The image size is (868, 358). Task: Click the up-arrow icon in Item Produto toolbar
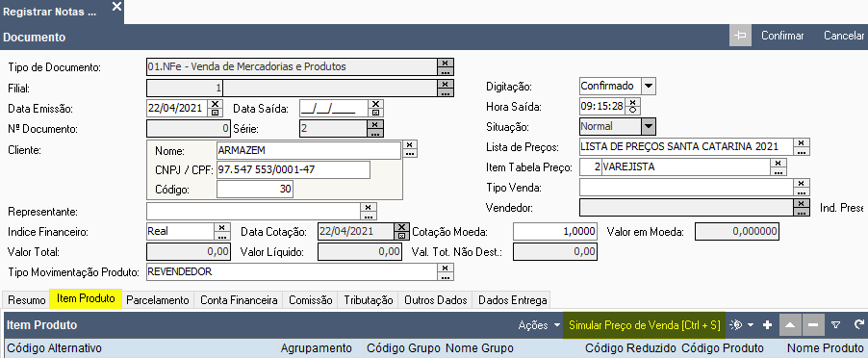click(790, 325)
